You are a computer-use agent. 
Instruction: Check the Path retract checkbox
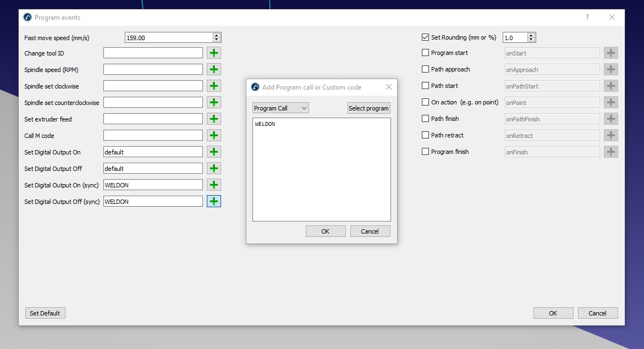(x=426, y=135)
